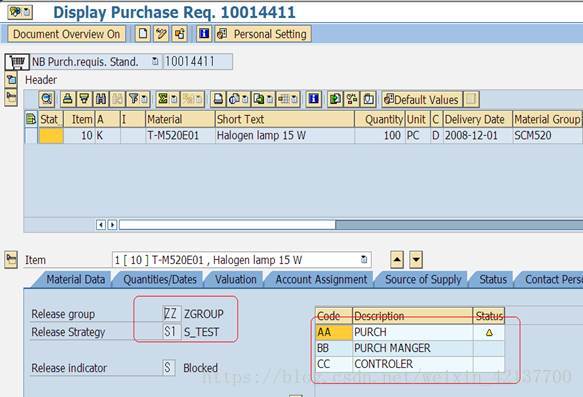583x397 pixels.
Task: Select row selector for item 10
Action: tap(31, 136)
